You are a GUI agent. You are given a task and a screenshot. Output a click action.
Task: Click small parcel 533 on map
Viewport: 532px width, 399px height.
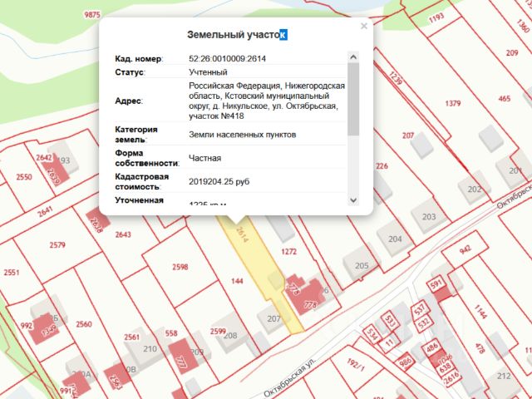click(390, 322)
